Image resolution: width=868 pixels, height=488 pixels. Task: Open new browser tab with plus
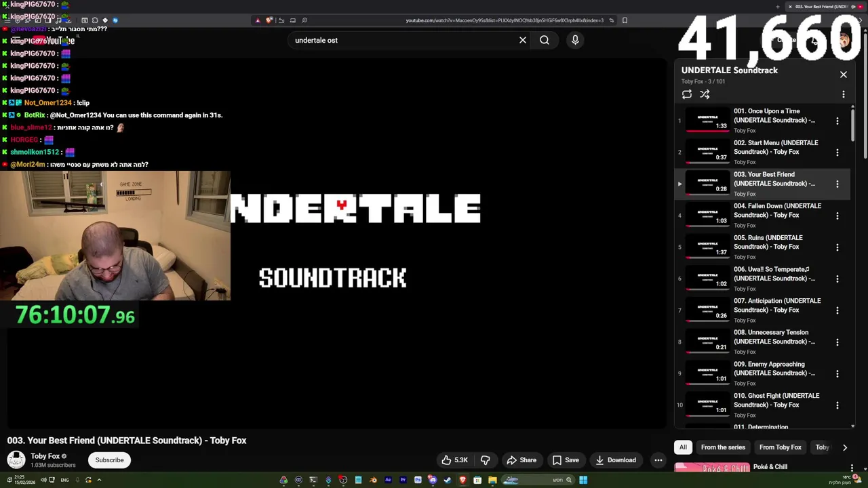coord(778,7)
